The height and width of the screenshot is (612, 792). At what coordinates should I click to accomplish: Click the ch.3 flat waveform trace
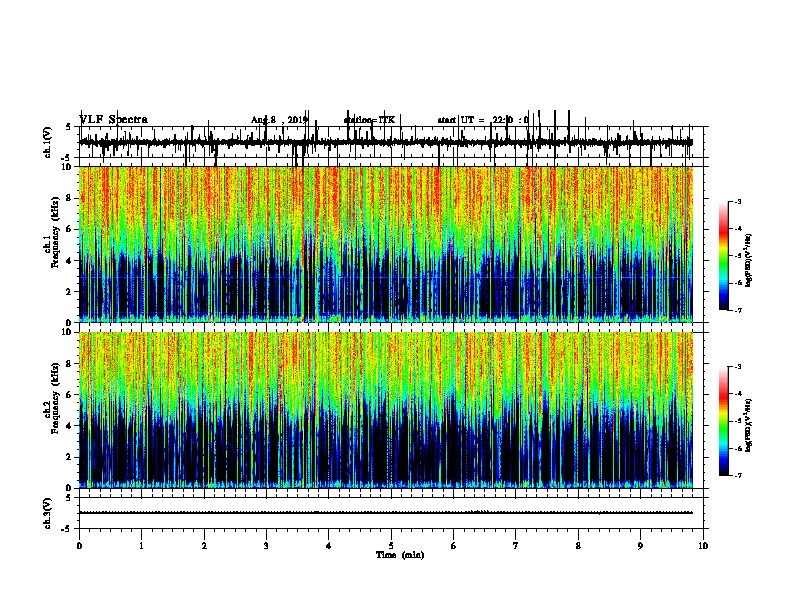click(x=386, y=513)
